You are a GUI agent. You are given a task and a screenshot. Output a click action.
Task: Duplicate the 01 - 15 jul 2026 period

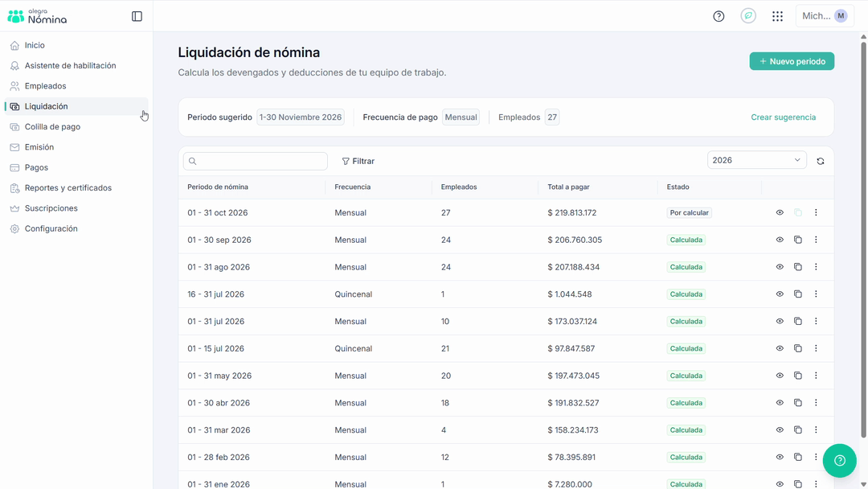(x=798, y=348)
